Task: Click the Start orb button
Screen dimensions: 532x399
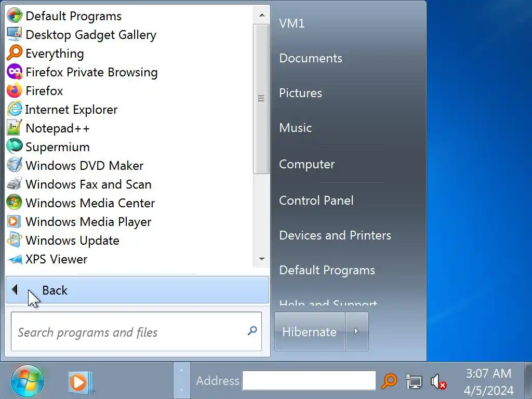Action: click(x=28, y=381)
